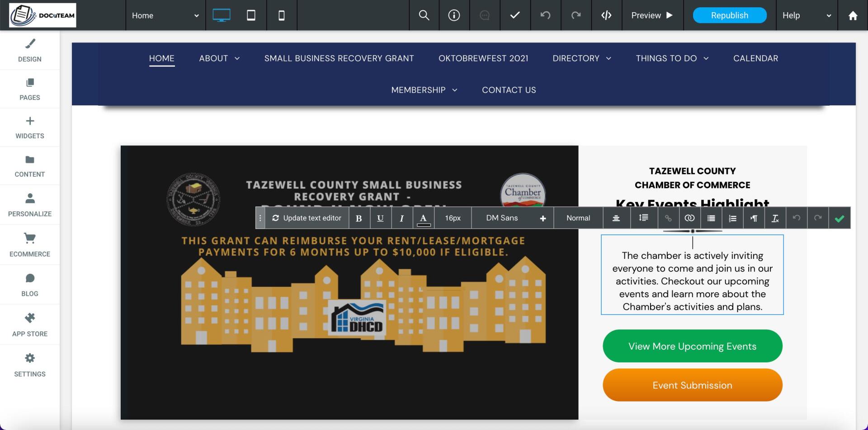Toggle italic text formatting
The width and height of the screenshot is (868, 430).
pos(401,218)
